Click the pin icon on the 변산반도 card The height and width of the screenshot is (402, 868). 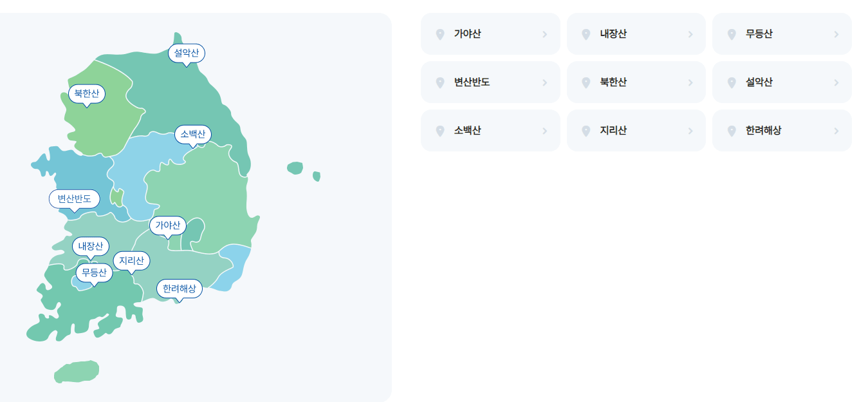(x=440, y=82)
